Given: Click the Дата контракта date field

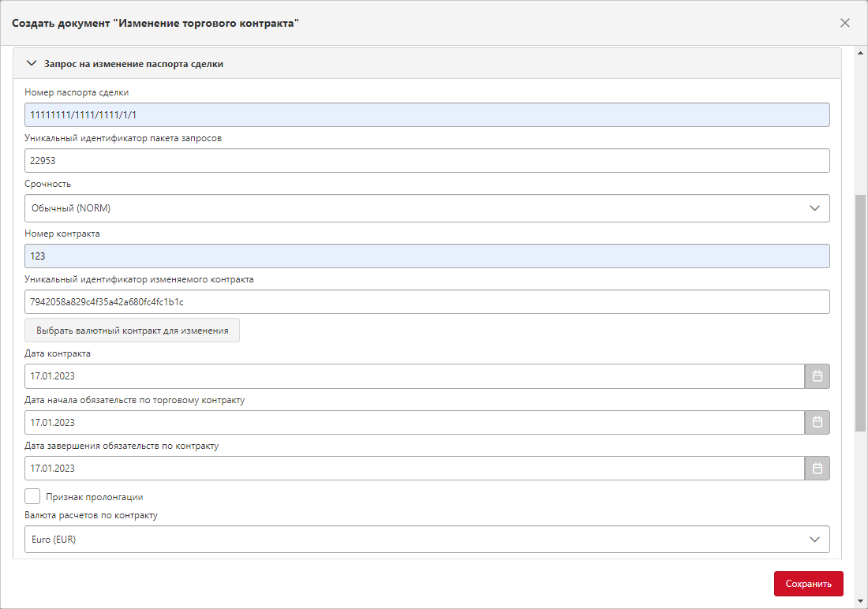Looking at the screenshot, I should pyautogui.click(x=414, y=376).
